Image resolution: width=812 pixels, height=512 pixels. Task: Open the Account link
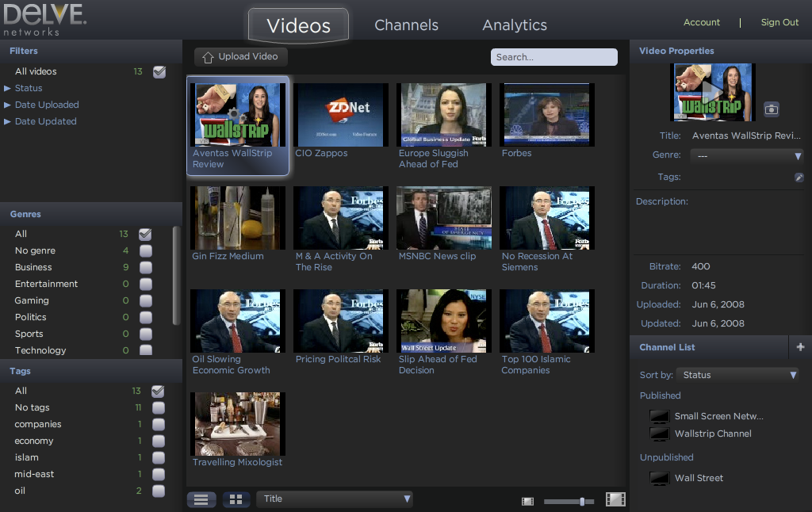click(x=702, y=22)
